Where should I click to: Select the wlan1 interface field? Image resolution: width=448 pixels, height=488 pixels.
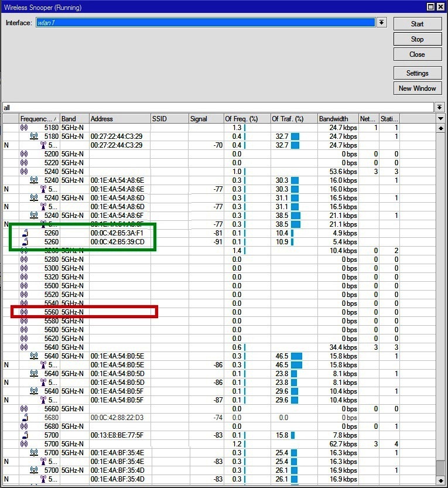click(x=206, y=22)
